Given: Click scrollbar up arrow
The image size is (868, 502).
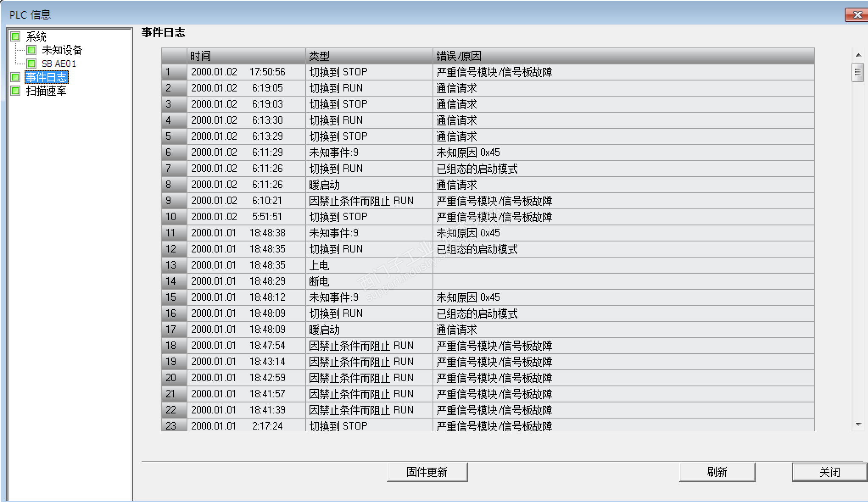Looking at the screenshot, I should point(858,55).
